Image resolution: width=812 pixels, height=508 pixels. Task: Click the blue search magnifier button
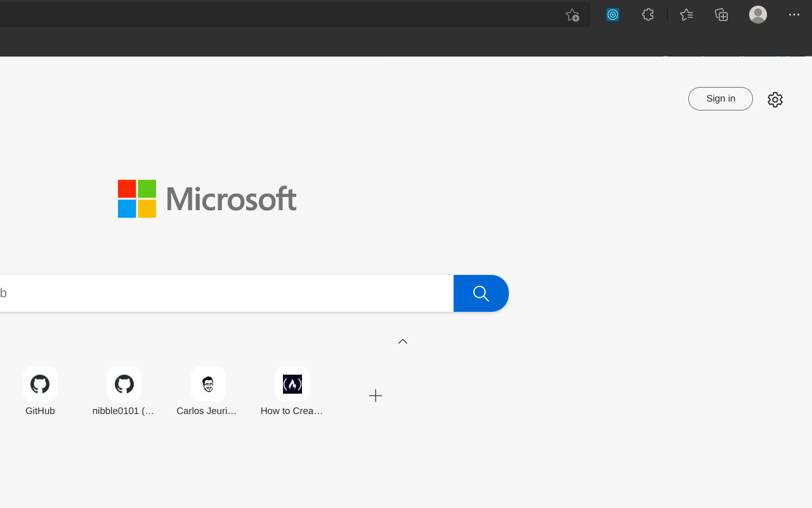[x=481, y=293]
